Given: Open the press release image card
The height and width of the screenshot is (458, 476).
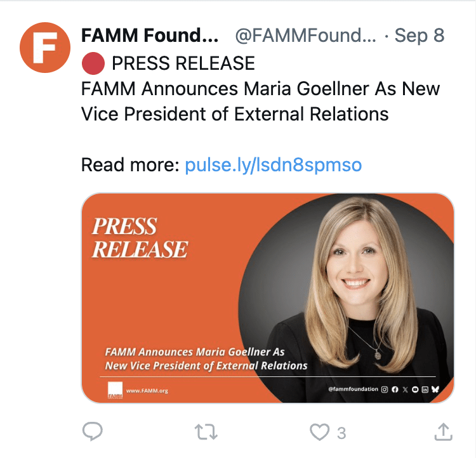Looking at the screenshot, I should (268, 298).
